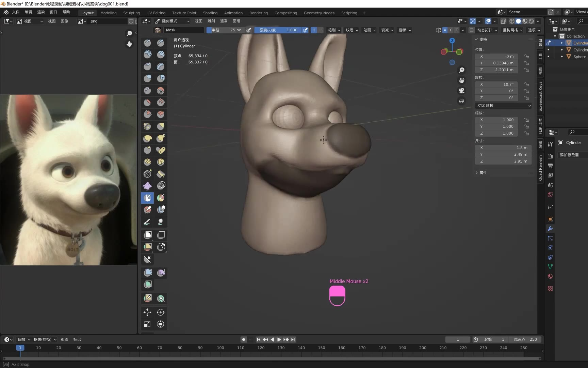588x368 pixels.
Task: Open the Render properties tab icon
Action: (x=550, y=156)
